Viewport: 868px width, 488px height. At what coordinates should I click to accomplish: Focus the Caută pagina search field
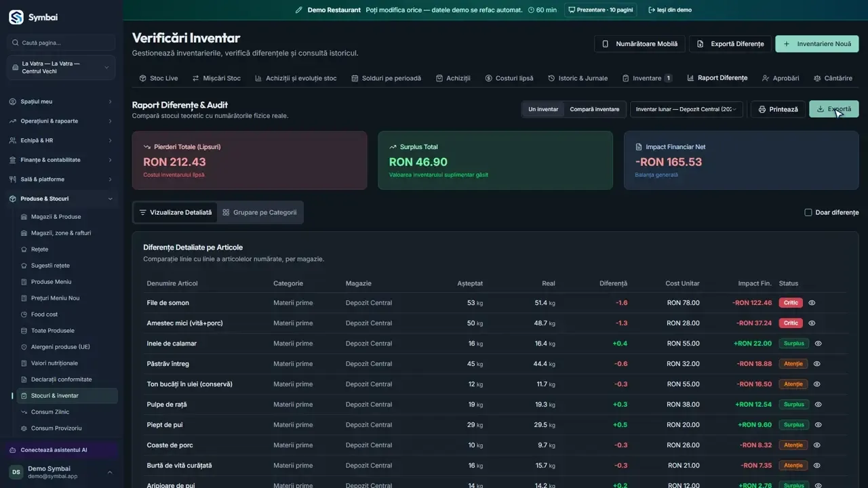click(61, 43)
